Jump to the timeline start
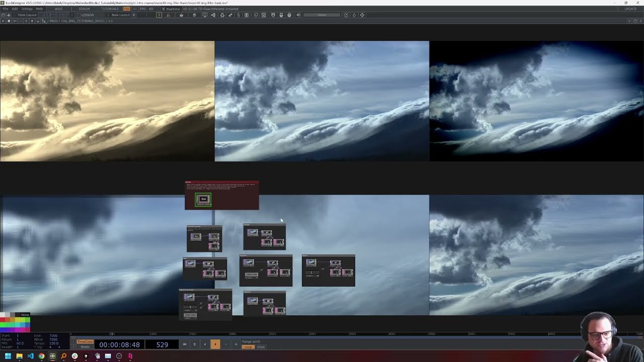This screenshot has width=644, height=362. (184, 344)
